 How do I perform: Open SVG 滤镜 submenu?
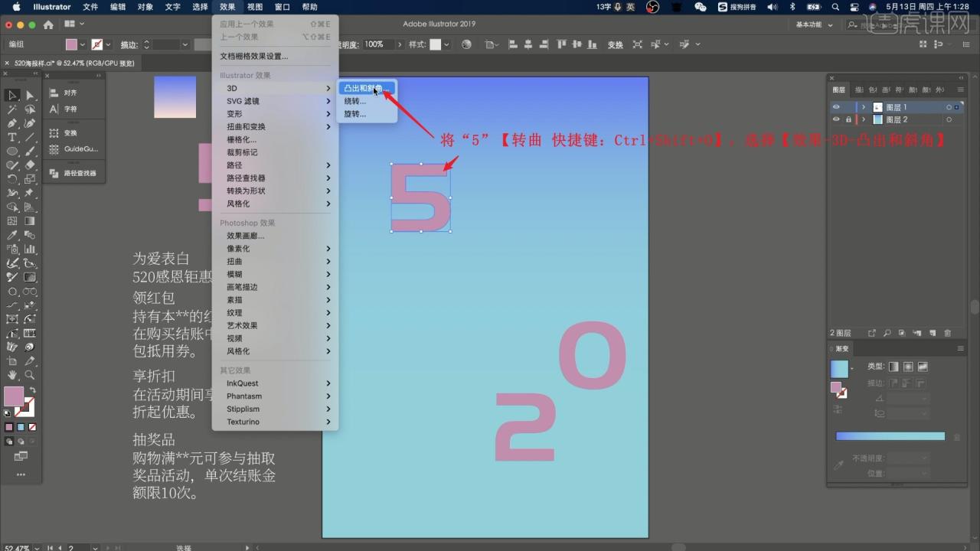(275, 101)
